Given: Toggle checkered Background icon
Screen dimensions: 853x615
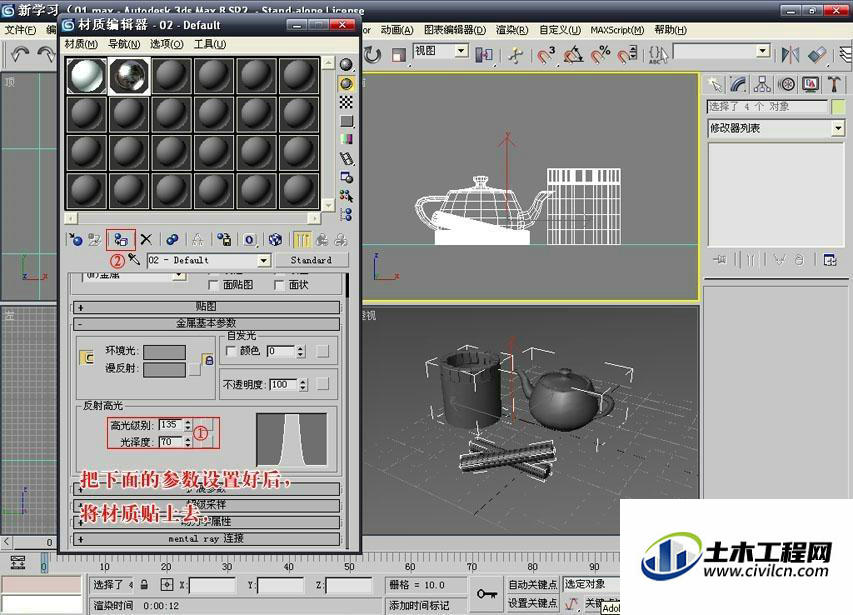Looking at the screenshot, I should tap(346, 102).
